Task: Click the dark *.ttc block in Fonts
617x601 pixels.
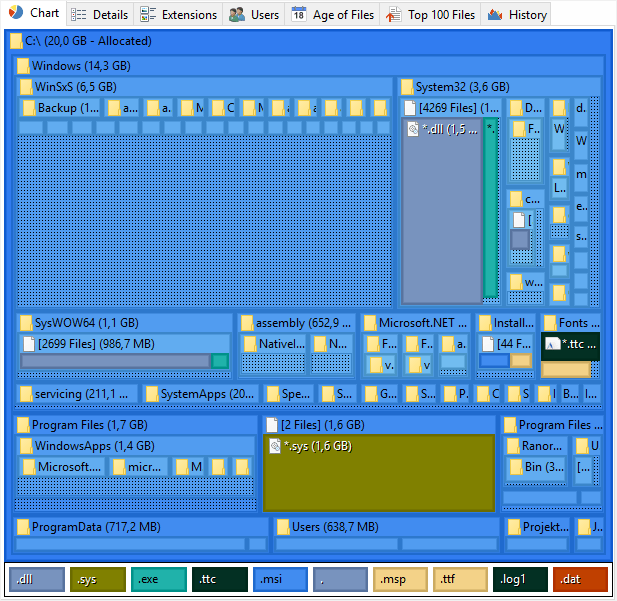Action: pyautogui.click(x=570, y=346)
